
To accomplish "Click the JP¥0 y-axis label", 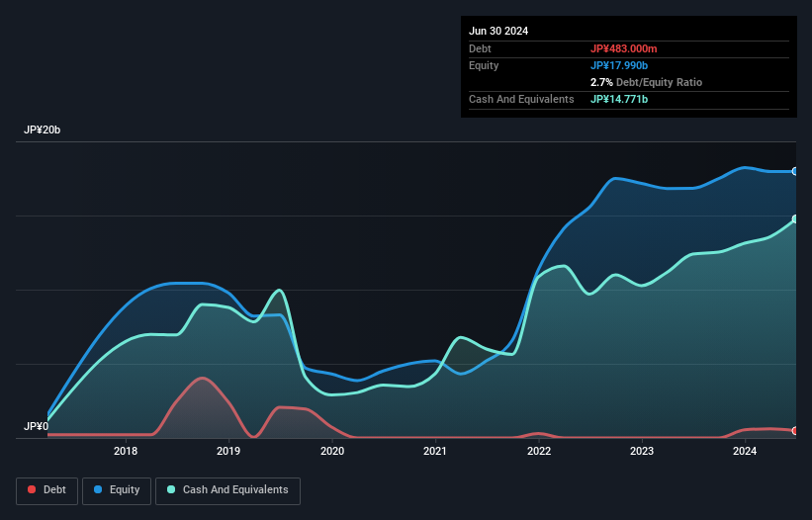I will click(x=36, y=426).
